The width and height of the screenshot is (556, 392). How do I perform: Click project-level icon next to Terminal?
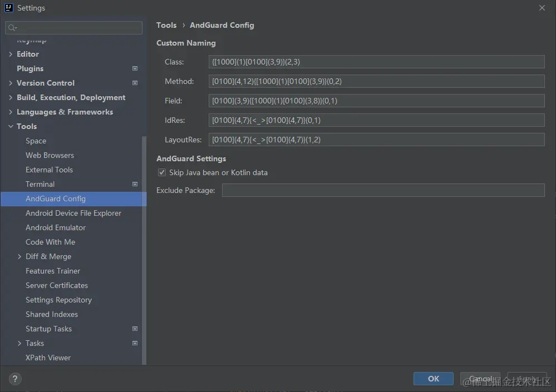135,184
